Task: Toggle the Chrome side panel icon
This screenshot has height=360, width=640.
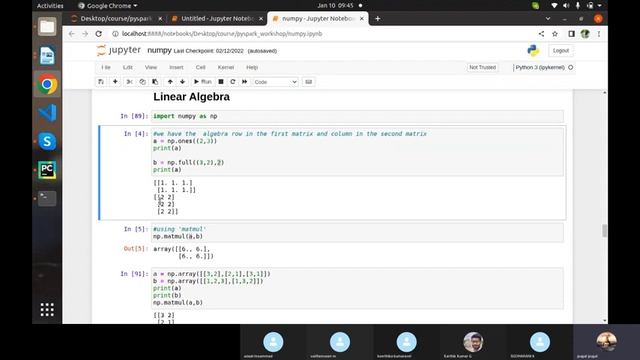Action: point(571,34)
